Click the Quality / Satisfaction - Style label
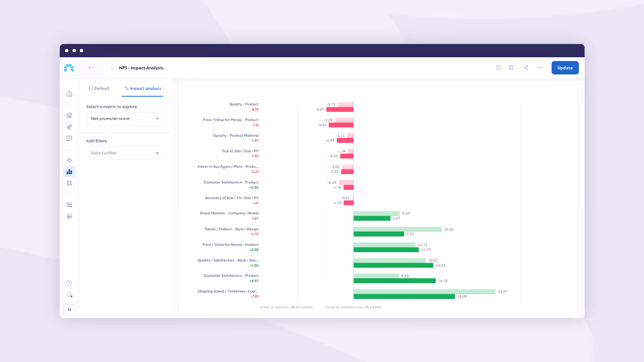 [x=228, y=260]
